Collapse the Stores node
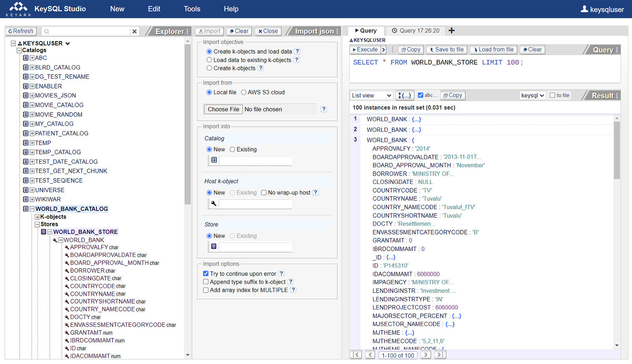The width and height of the screenshot is (632, 364). [37, 224]
